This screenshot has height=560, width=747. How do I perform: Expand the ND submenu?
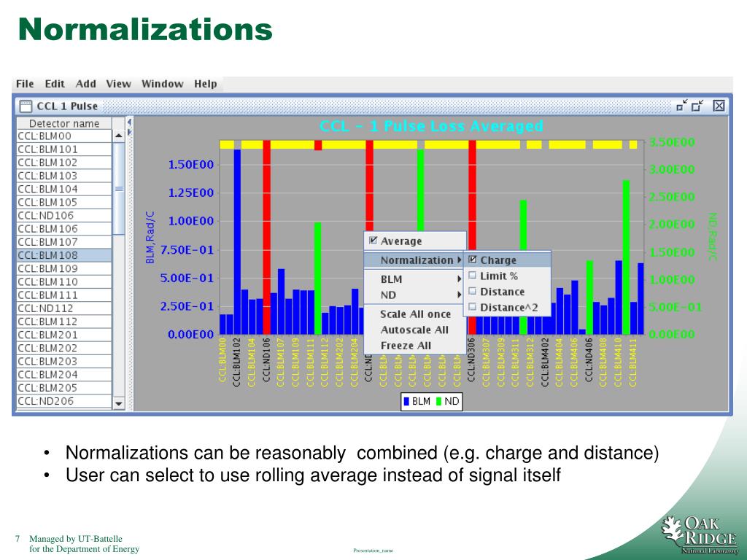[415, 295]
